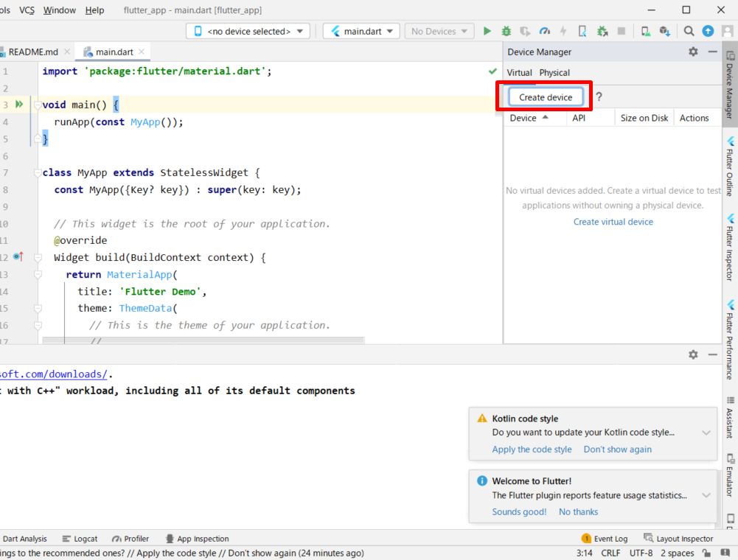Image resolution: width=738 pixels, height=560 pixels.
Task: Click the Create virtual device link
Action: [x=613, y=222]
